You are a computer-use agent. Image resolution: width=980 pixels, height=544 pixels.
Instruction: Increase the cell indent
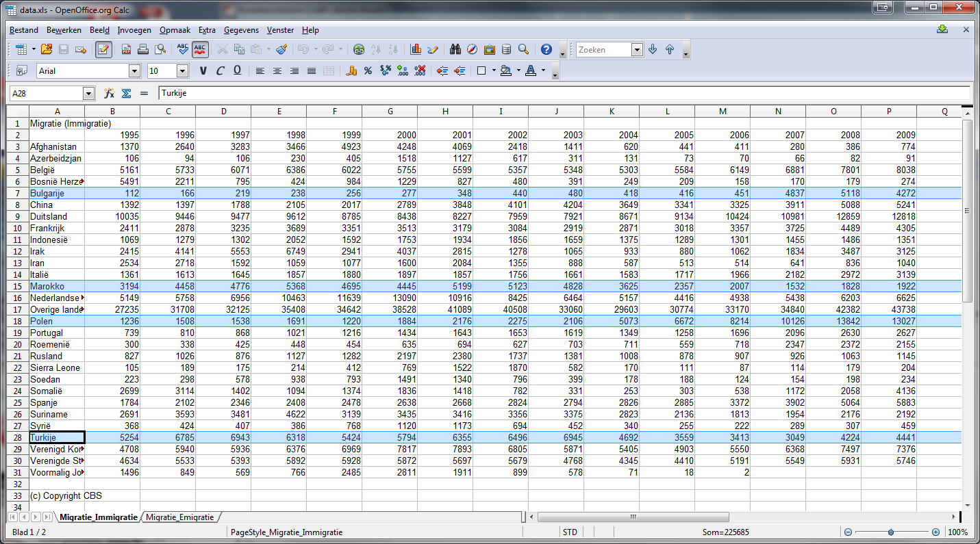tap(459, 70)
